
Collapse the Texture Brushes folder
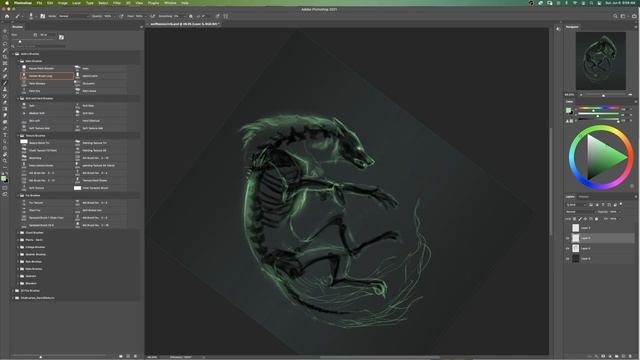point(18,136)
